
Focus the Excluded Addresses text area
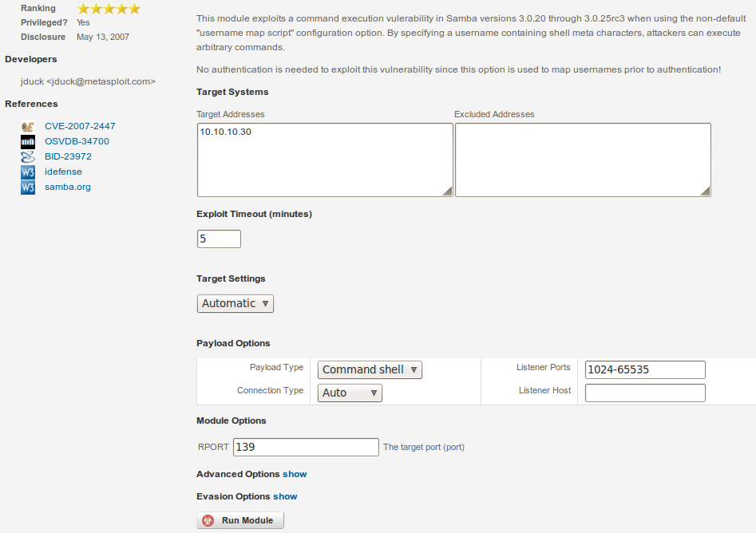(582, 160)
